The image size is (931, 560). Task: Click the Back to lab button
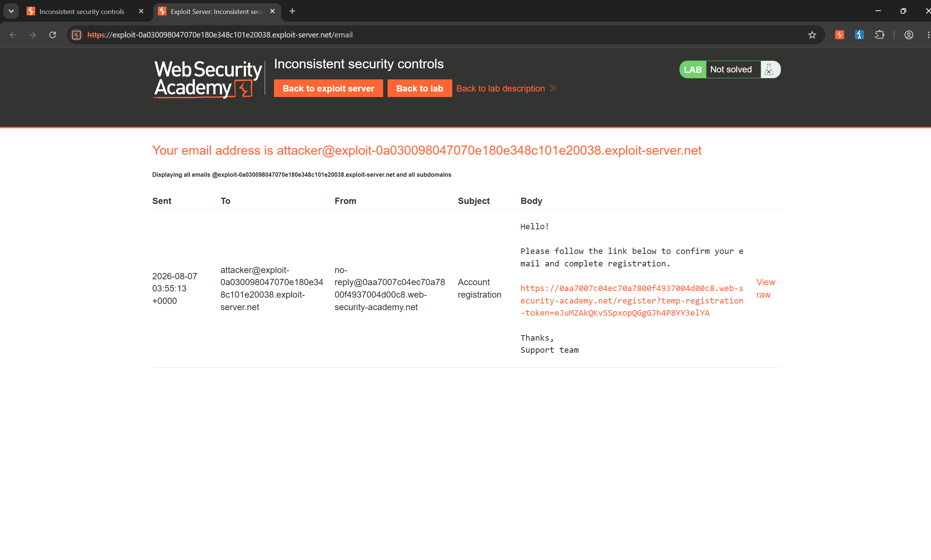[x=420, y=88]
